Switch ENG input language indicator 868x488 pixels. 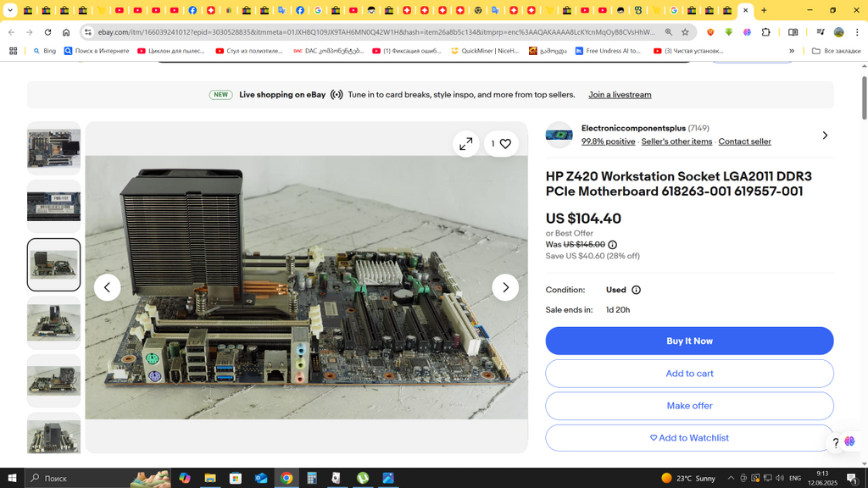coord(795,478)
